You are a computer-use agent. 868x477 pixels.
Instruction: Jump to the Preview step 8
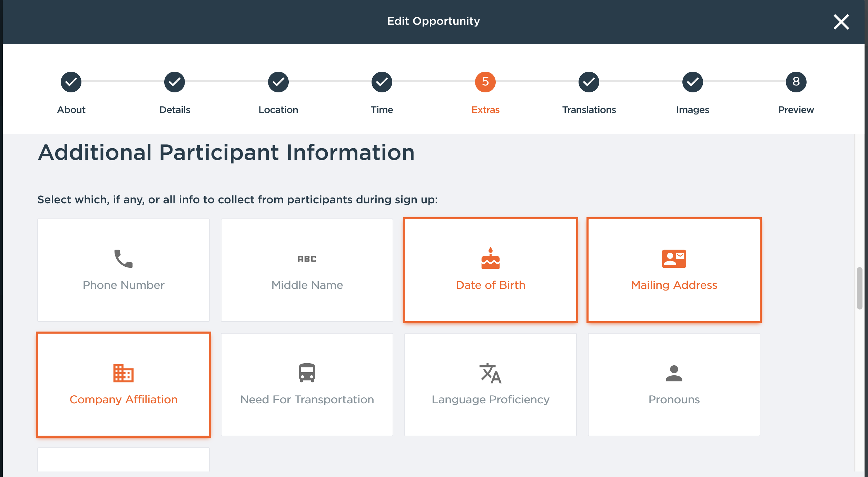point(796,82)
